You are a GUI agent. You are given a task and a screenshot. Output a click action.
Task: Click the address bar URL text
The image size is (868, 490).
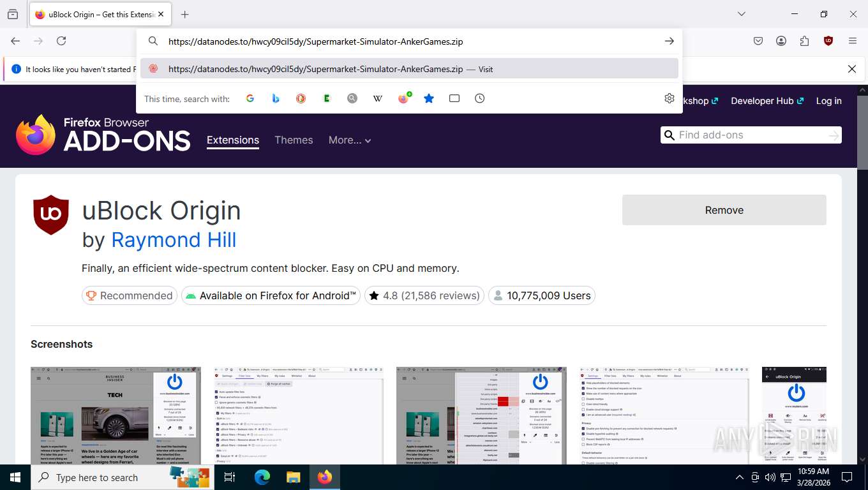315,41
